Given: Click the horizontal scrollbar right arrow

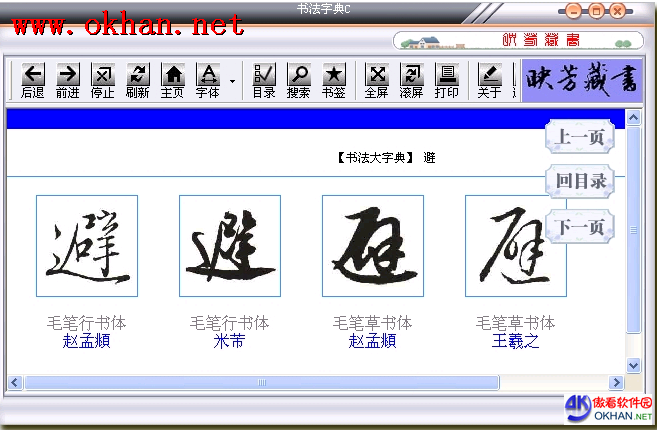Looking at the screenshot, I should click(x=616, y=382).
